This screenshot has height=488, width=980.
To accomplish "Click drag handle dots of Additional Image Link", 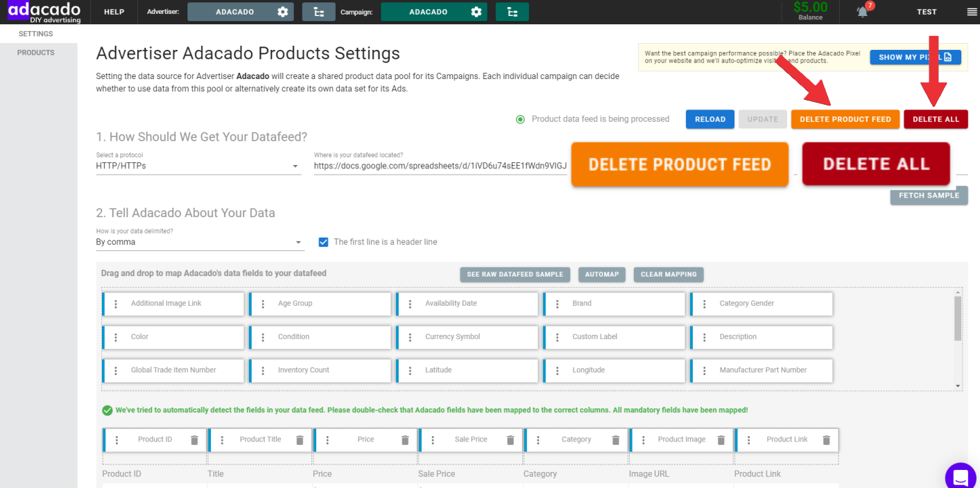I will click(x=116, y=304).
